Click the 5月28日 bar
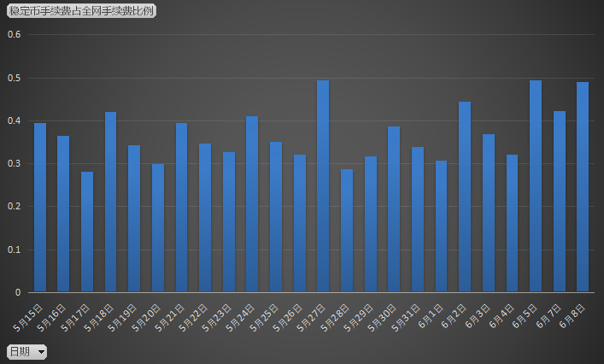 pos(347,231)
